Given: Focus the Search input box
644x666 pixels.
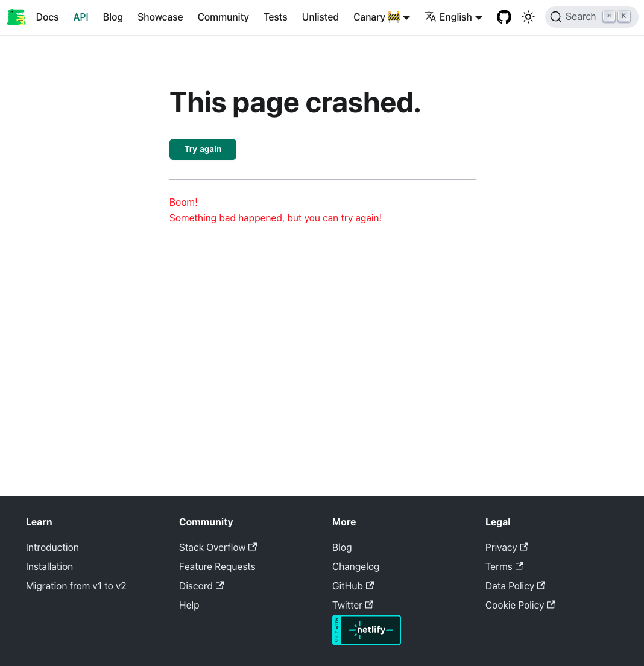Looking at the screenshot, I should pos(592,17).
